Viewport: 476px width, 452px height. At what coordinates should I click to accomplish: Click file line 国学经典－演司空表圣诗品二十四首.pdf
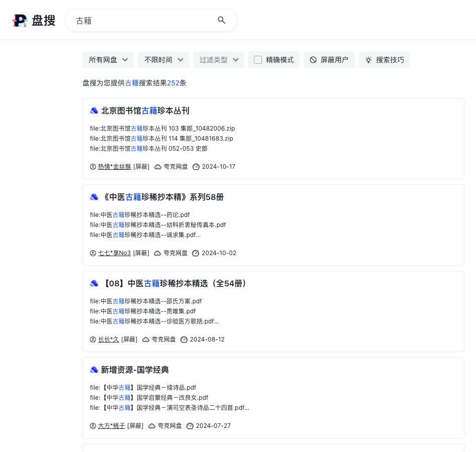tap(169, 408)
